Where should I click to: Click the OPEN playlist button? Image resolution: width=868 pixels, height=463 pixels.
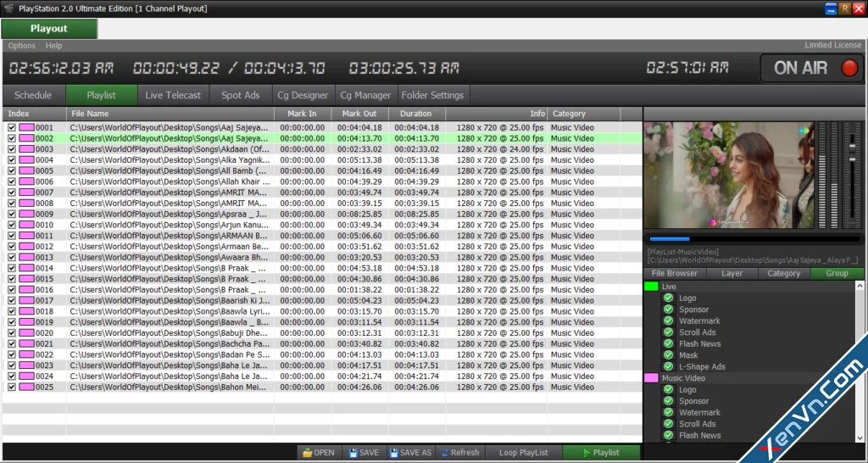coord(319,453)
